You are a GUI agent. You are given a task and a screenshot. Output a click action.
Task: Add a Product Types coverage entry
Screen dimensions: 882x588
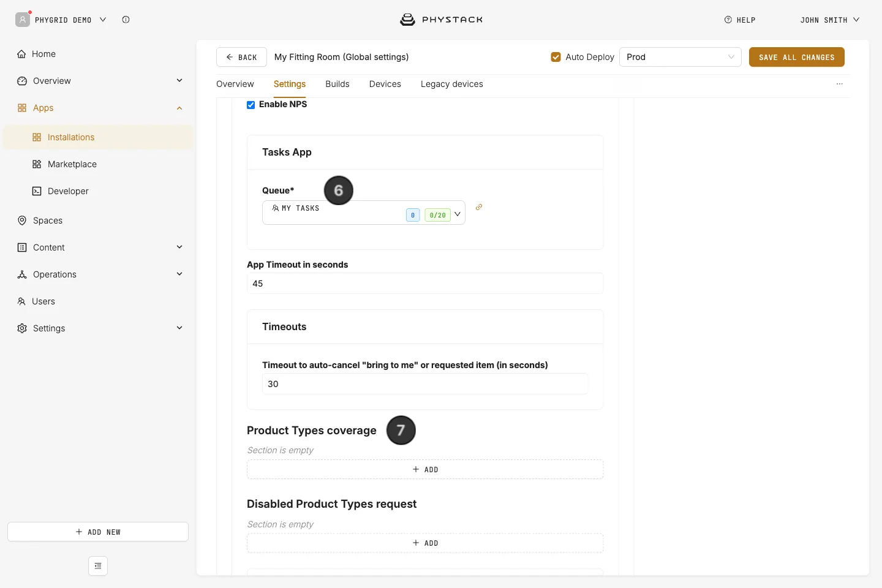425,469
